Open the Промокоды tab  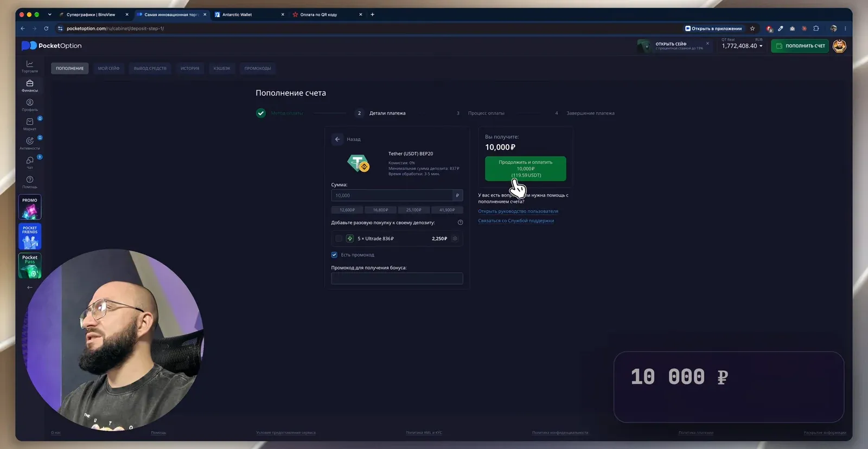pos(258,68)
